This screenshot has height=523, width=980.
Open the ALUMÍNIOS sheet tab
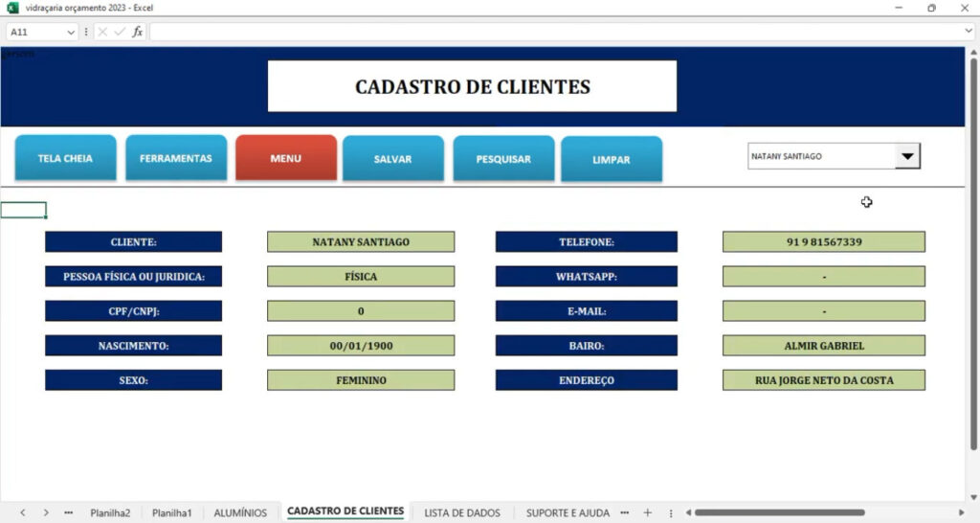click(240, 512)
